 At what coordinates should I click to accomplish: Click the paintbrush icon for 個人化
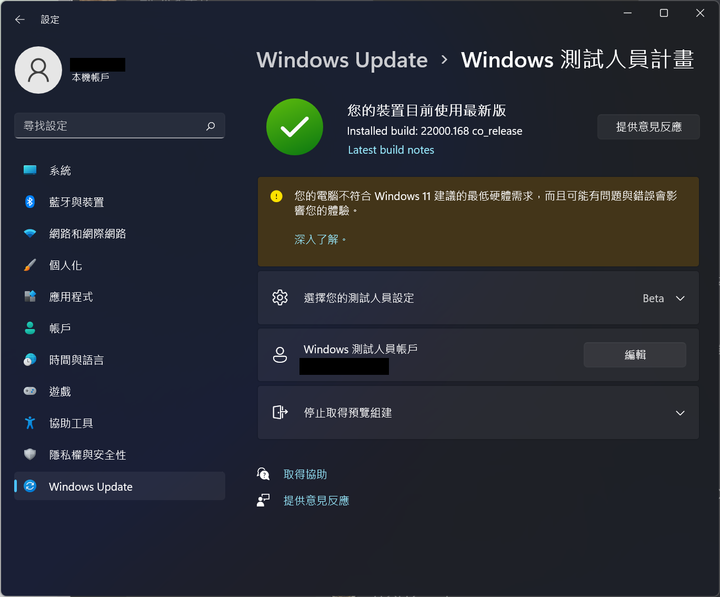point(30,265)
